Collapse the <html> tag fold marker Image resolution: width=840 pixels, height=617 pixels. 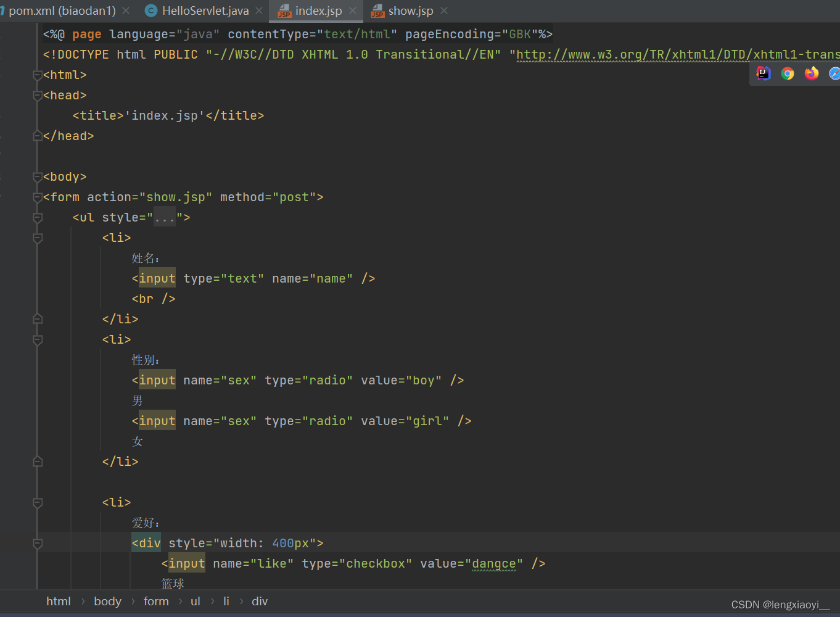[x=37, y=75]
